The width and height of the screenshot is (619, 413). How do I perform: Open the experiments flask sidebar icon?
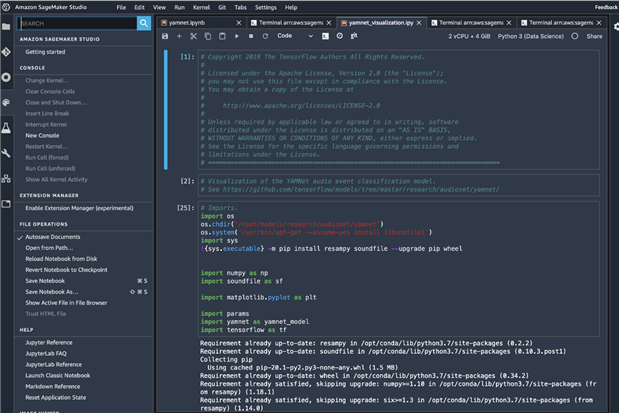tap(6, 128)
